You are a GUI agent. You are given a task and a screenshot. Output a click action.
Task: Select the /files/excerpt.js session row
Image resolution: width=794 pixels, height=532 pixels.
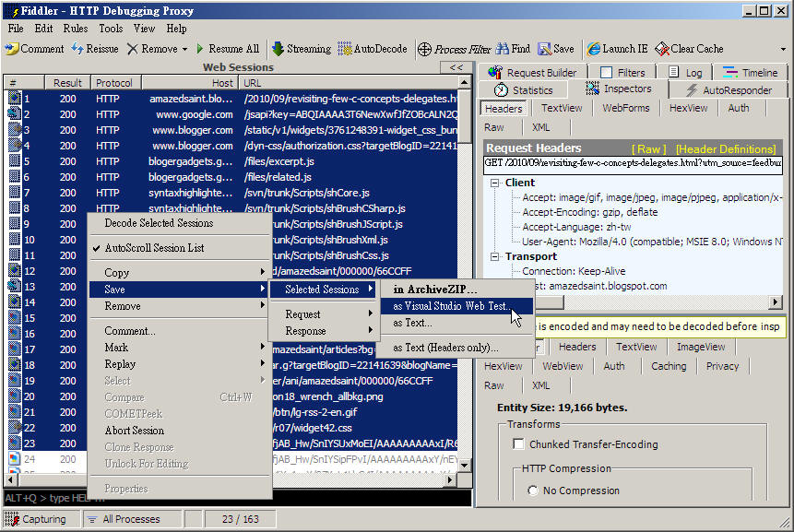click(233, 161)
